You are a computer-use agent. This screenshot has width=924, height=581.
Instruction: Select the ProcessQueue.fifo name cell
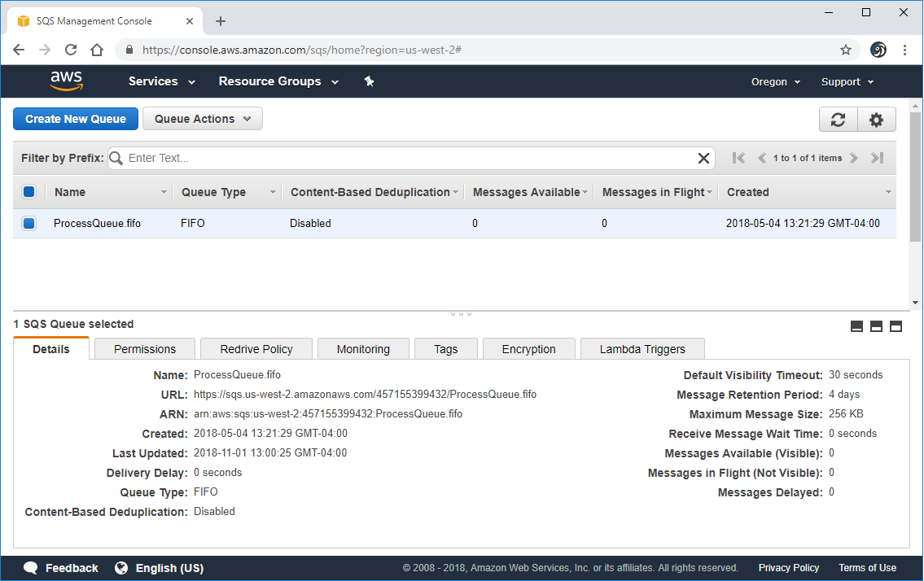97,223
